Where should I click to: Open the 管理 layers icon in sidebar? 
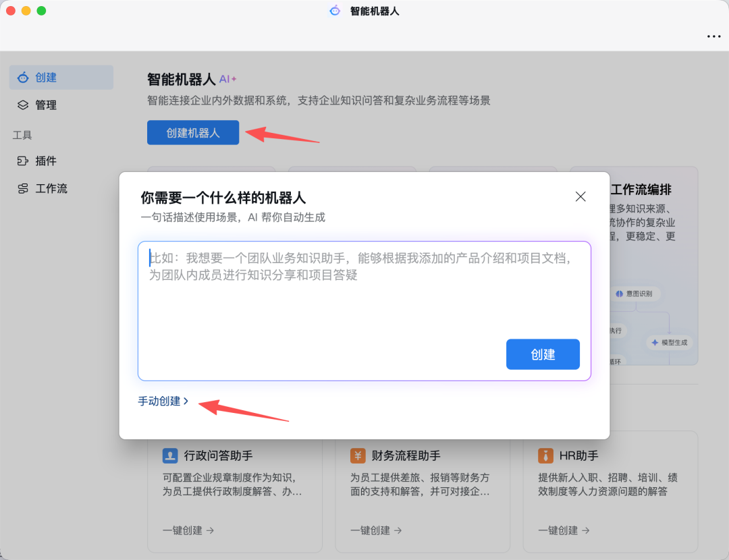21,105
